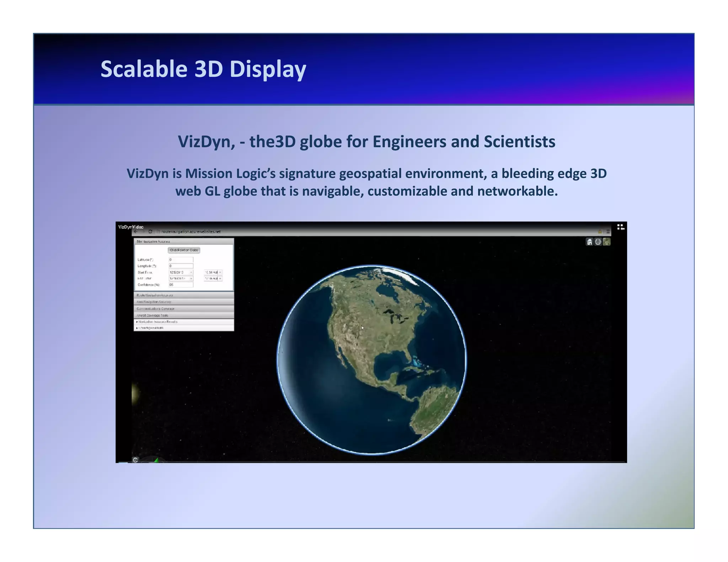Click the browser back arrow

pos(136,232)
